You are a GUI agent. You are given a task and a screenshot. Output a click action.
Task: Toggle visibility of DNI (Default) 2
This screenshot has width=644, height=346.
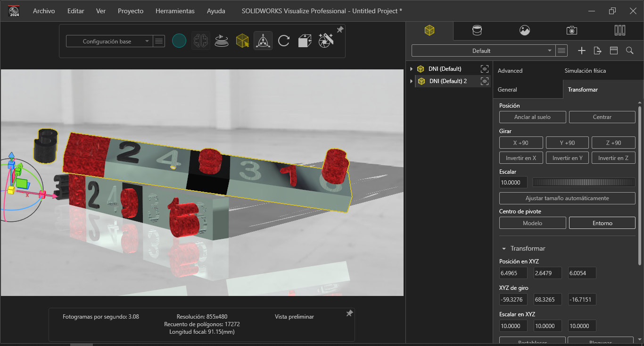pos(484,81)
